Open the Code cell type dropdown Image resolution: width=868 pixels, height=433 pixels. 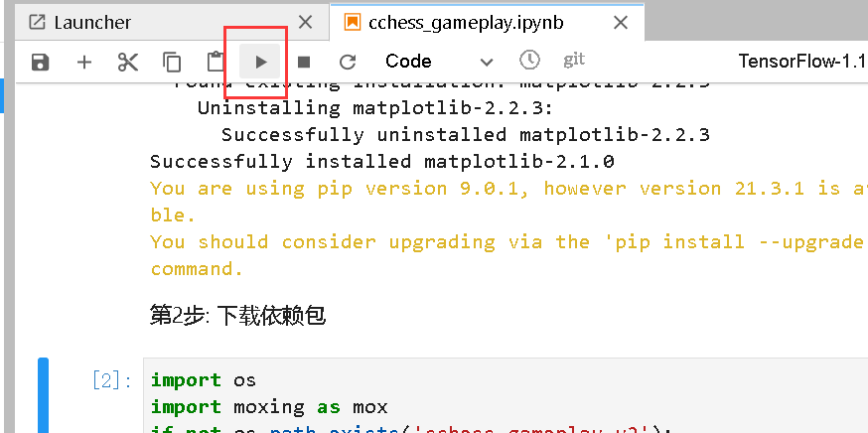pos(438,61)
